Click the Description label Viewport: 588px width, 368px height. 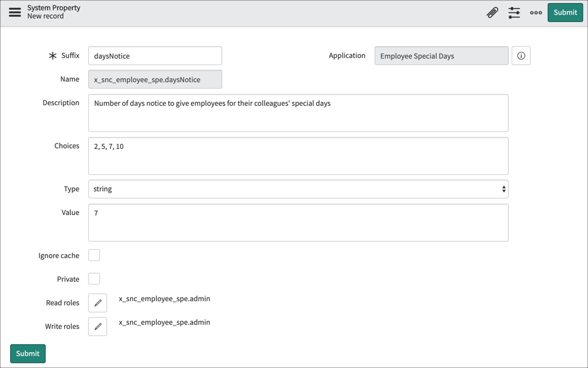click(61, 103)
